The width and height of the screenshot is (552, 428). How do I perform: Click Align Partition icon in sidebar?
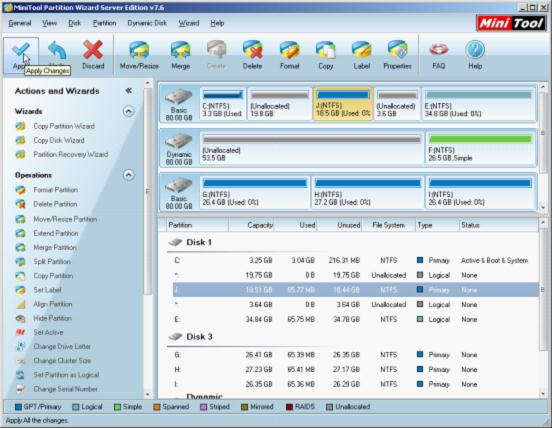[x=20, y=304]
